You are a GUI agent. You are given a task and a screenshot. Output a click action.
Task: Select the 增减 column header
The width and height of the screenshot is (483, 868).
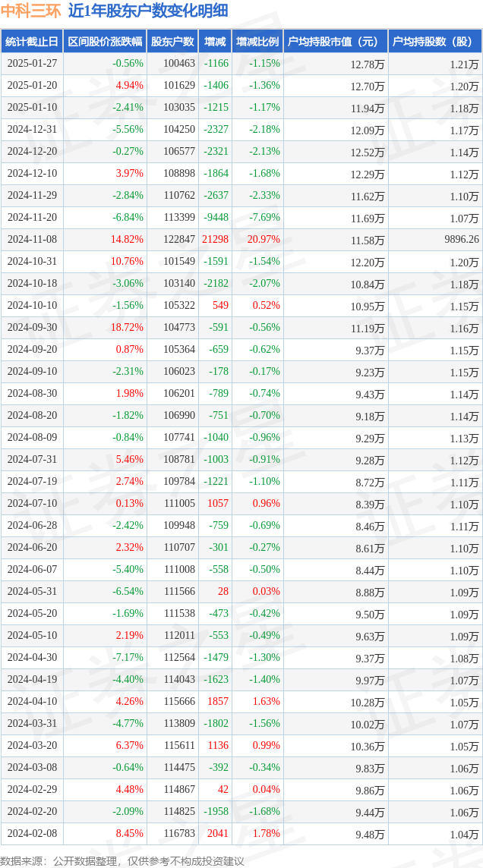[x=216, y=42]
